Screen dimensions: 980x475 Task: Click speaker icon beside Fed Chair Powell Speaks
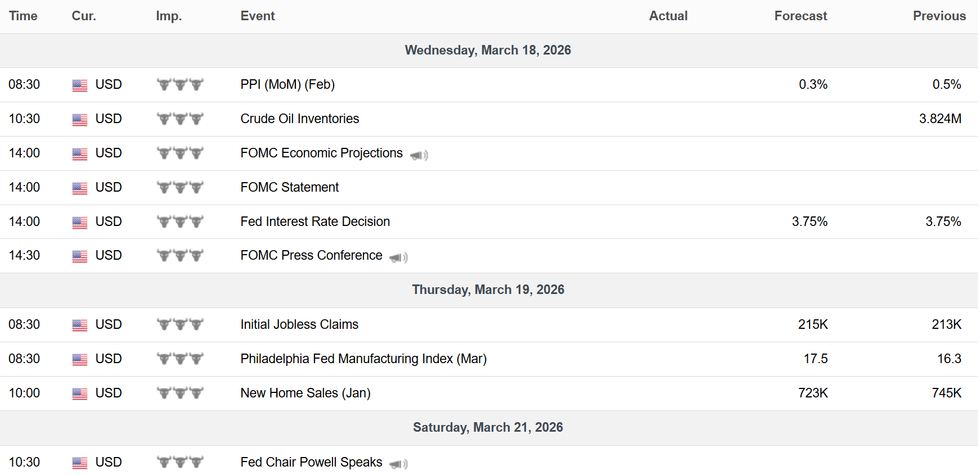click(x=398, y=464)
